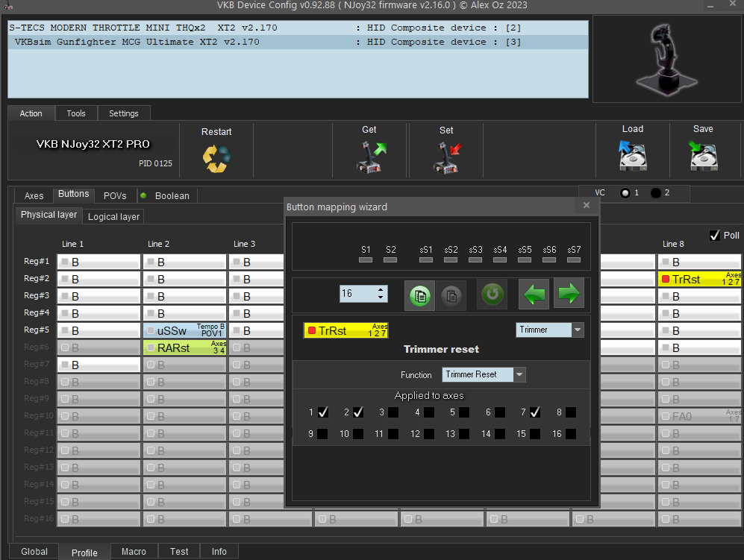The image size is (744, 560).
Task: Click the Load from disk icon
Action: 632,157
